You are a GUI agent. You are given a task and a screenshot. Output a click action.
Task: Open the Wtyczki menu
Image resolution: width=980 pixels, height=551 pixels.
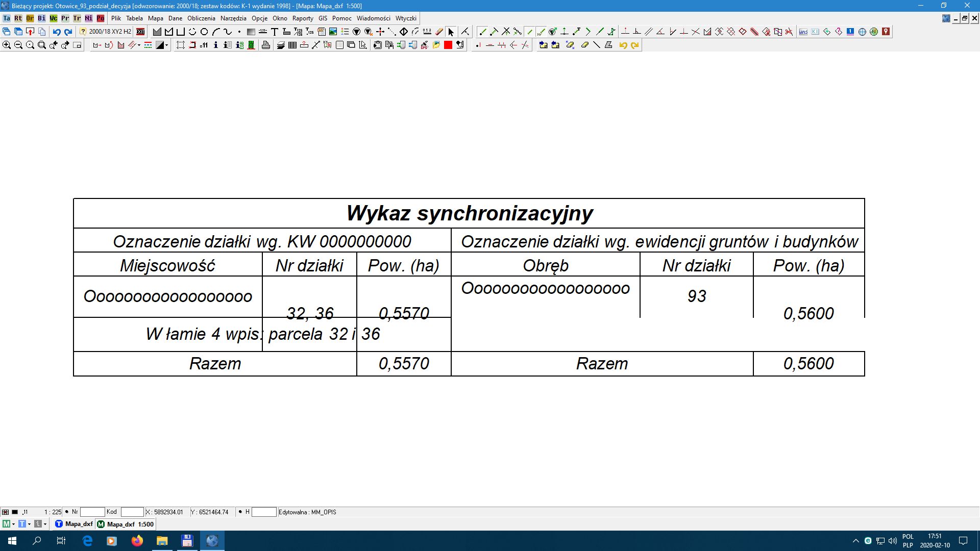(x=406, y=18)
